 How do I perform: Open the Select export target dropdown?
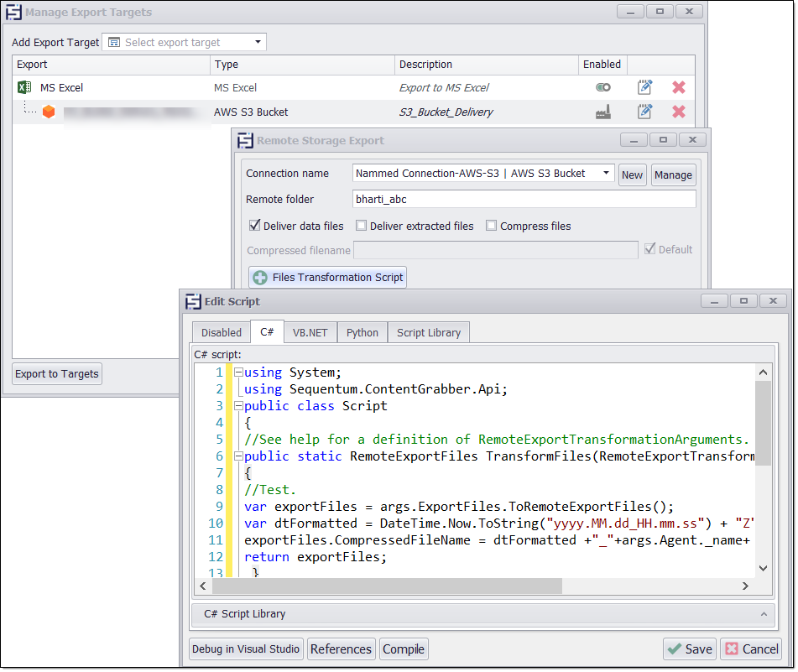258,42
